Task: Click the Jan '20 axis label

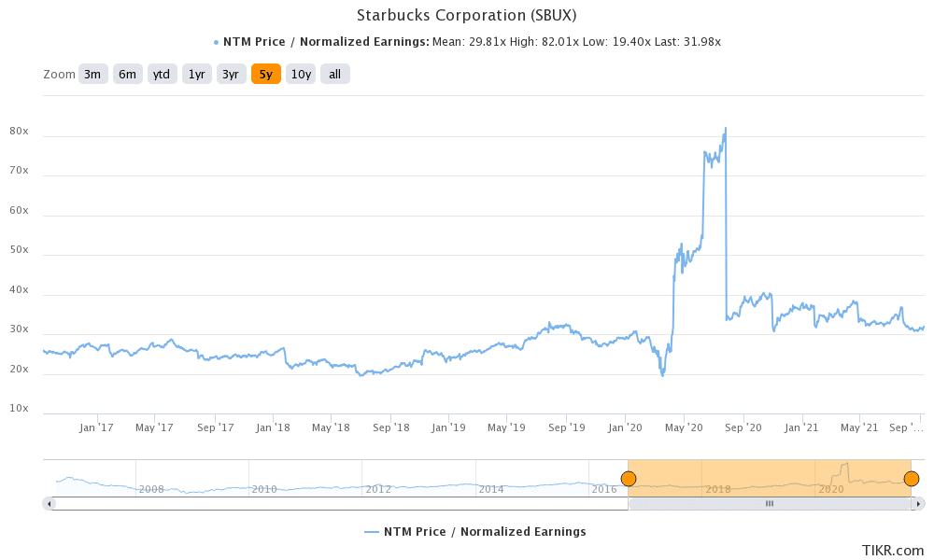Action: pyautogui.click(x=625, y=427)
